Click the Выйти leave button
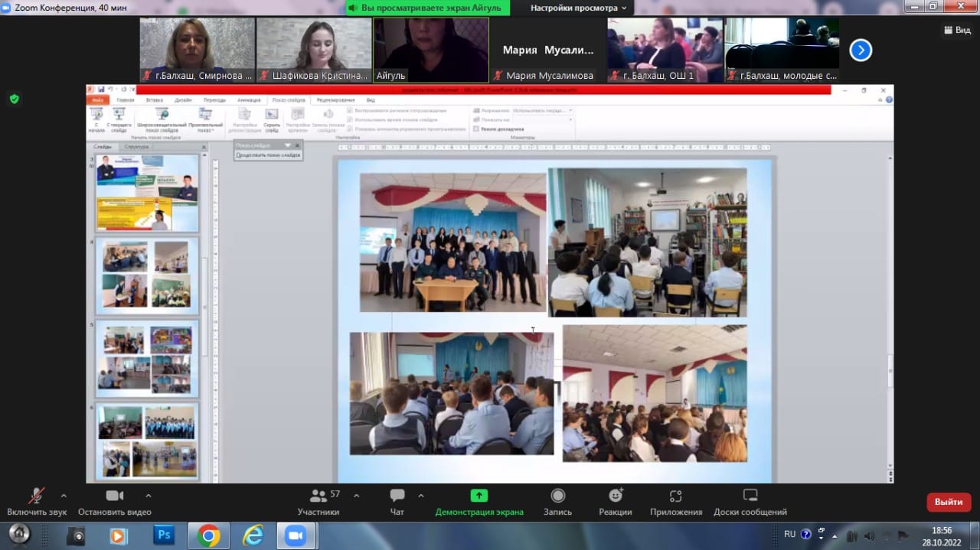Viewport: 980px width, 550px height. 949,502
